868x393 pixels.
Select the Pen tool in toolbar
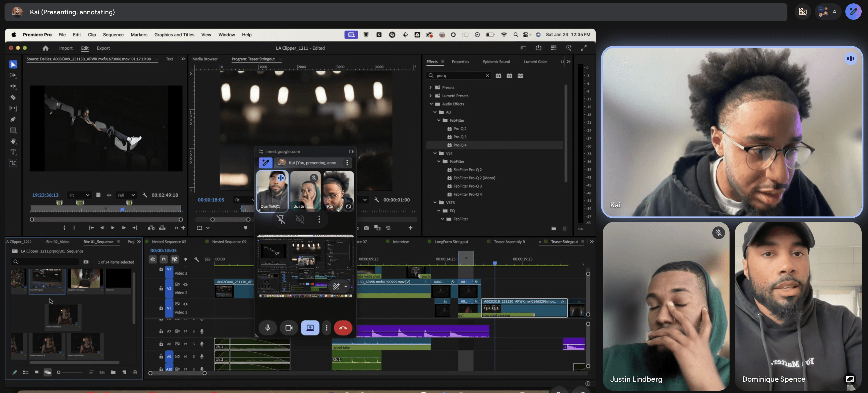[13, 119]
